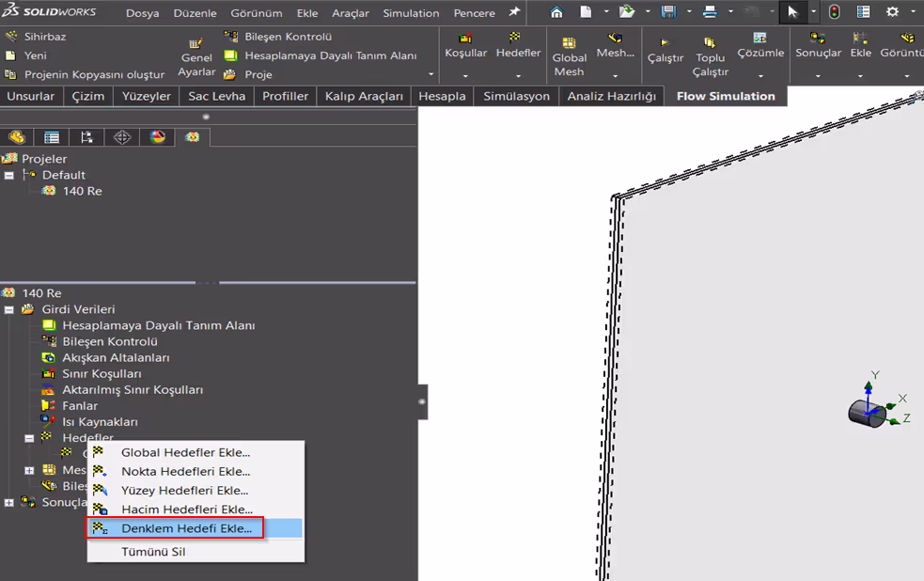924x581 pixels.
Task: Choose Denklem Hedefi Ekle...
Action: point(196,528)
